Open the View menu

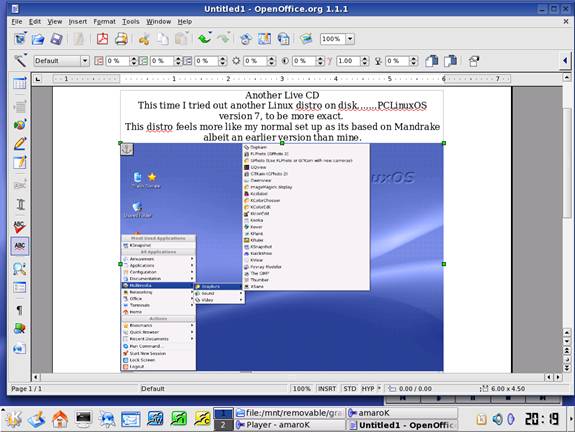tap(55, 22)
